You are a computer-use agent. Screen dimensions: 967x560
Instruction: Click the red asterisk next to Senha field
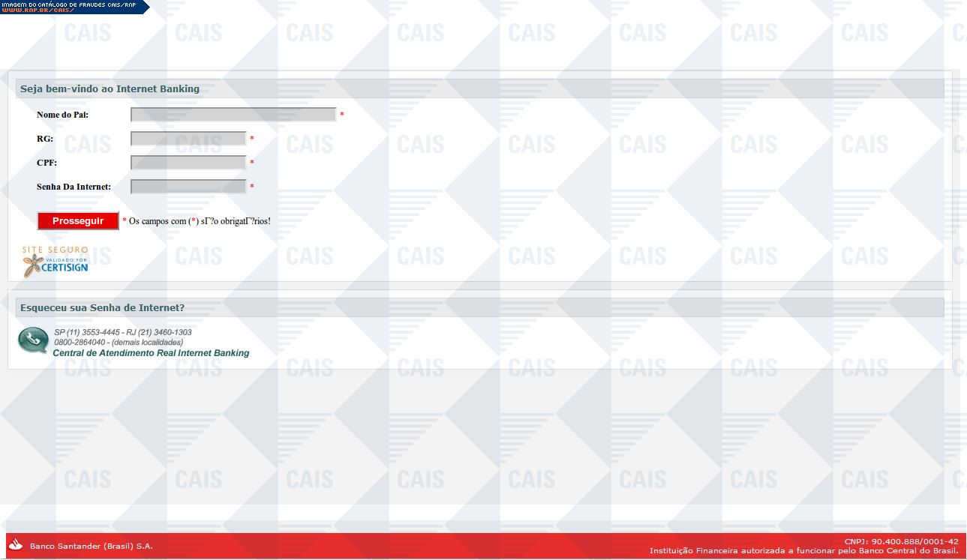pyautogui.click(x=252, y=187)
